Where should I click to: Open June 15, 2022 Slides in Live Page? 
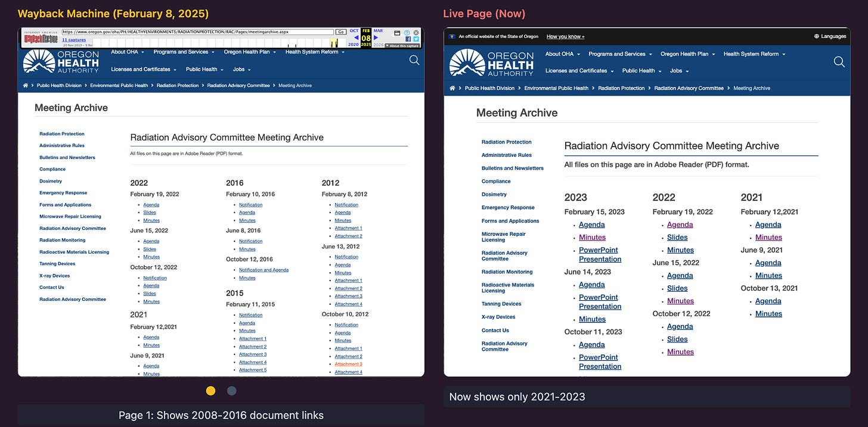pyautogui.click(x=677, y=288)
